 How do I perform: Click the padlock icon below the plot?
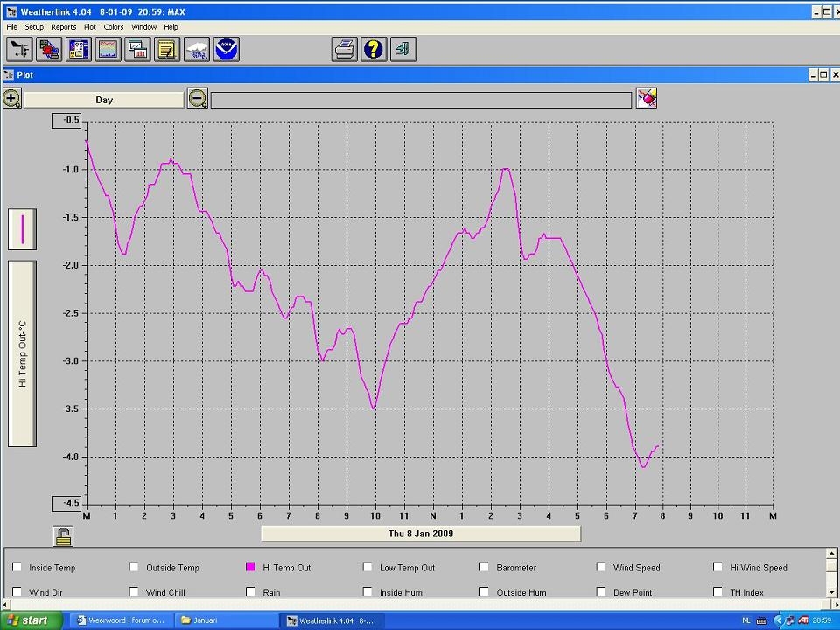pos(63,536)
